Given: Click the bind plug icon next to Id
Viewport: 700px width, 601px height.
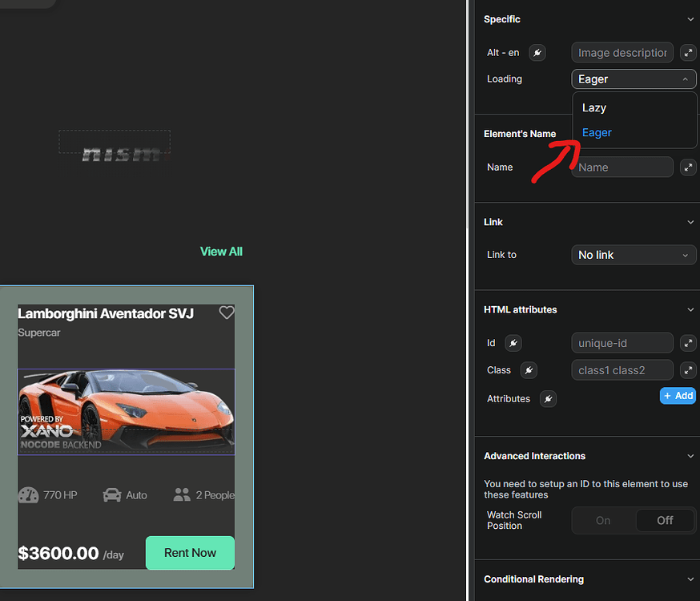Looking at the screenshot, I should [513, 343].
